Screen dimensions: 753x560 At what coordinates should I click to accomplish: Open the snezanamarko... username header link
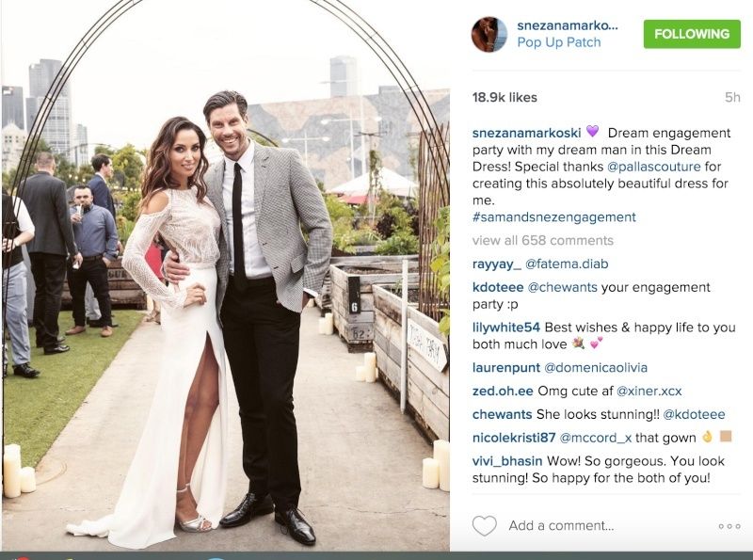[x=568, y=25]
